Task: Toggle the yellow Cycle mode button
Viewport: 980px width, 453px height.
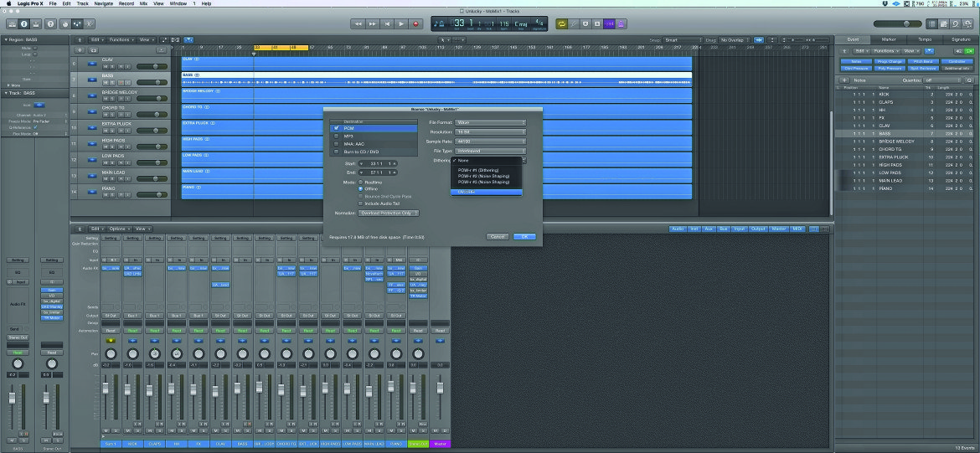Action: pos(562,23)
